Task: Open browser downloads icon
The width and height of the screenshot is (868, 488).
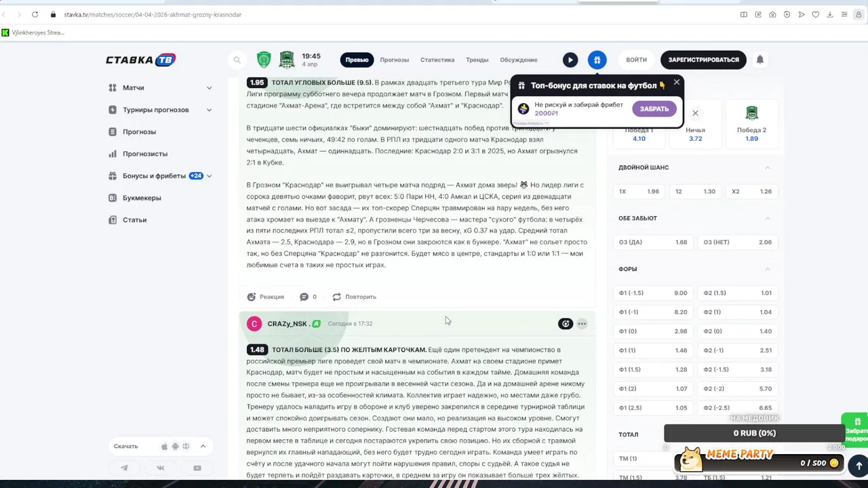Action: click(x=829, y=14)
